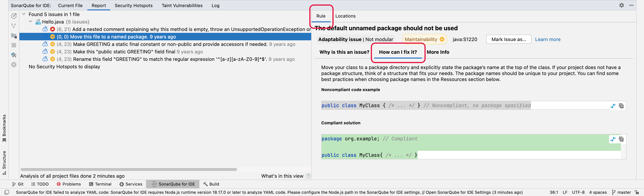The image size is (644, 196).
Task: Click the cloud icon beside the GREETING static final constant issue
Action: [45, 44]
